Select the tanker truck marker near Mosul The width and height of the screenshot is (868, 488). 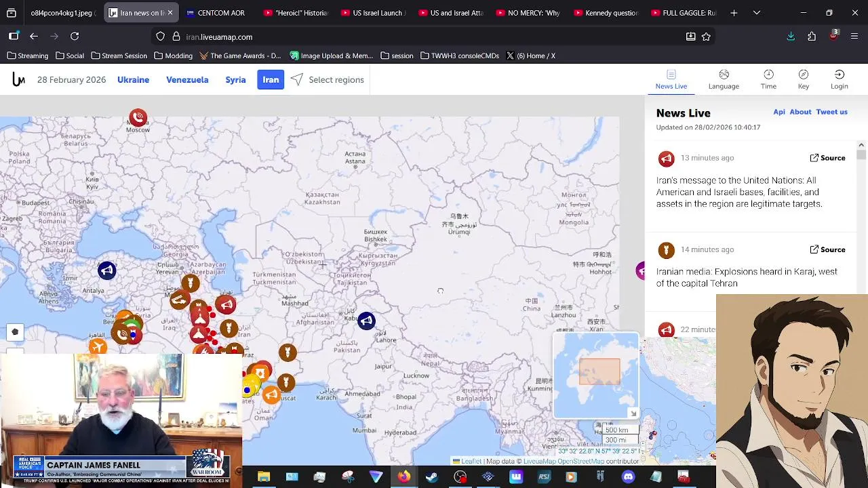point(179,300)
